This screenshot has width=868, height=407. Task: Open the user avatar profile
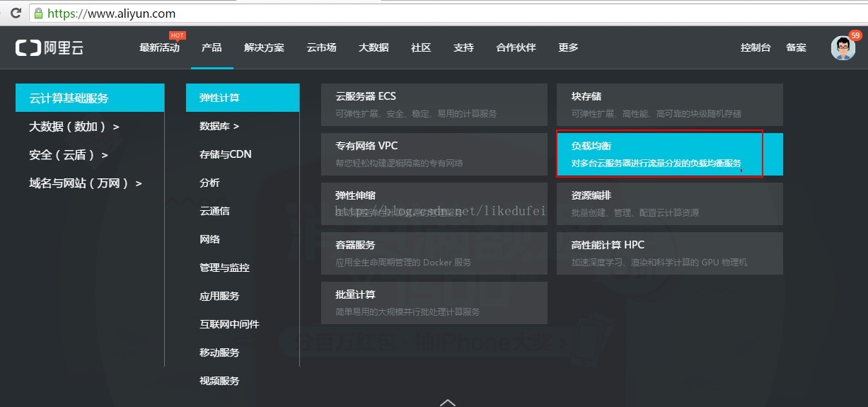pyautogui.click(x=843, y=48)
